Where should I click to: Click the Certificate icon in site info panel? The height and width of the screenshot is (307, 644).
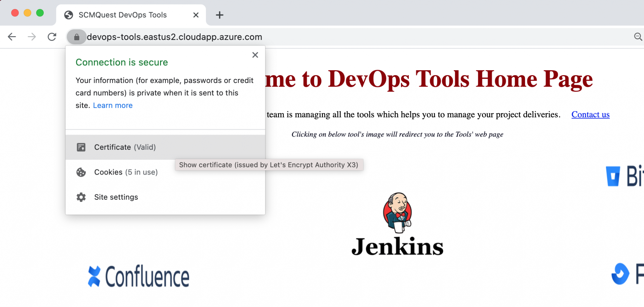pyautogui.click(x=81, y=147)
